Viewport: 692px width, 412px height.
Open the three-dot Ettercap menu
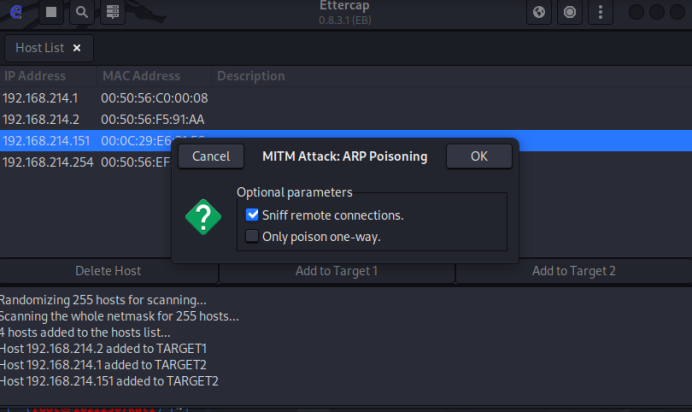600,12
